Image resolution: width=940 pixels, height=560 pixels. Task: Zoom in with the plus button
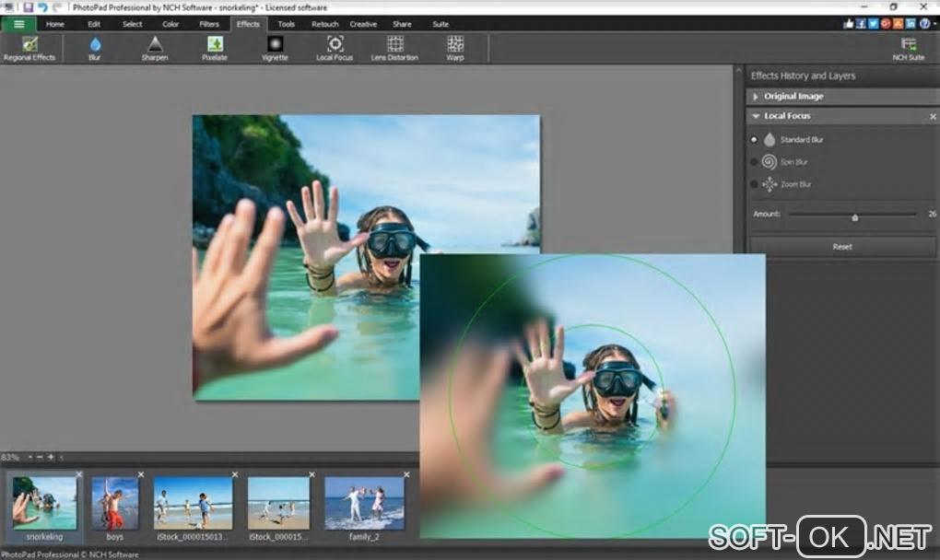[x=51, y=457]
